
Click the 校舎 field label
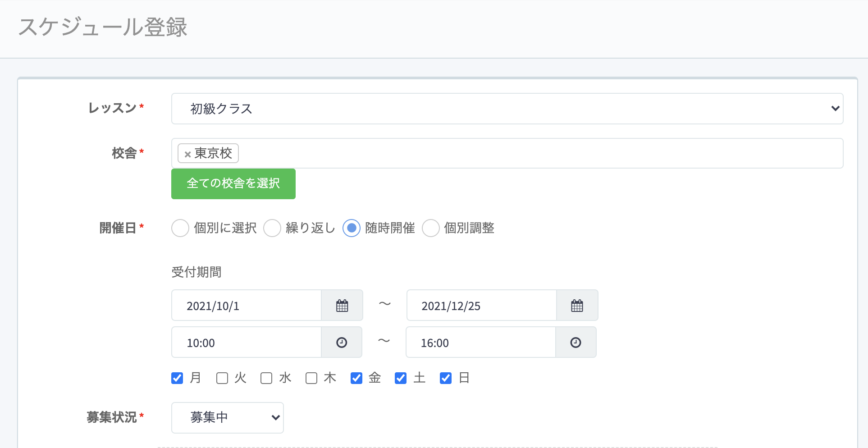(x=124, y=153)
